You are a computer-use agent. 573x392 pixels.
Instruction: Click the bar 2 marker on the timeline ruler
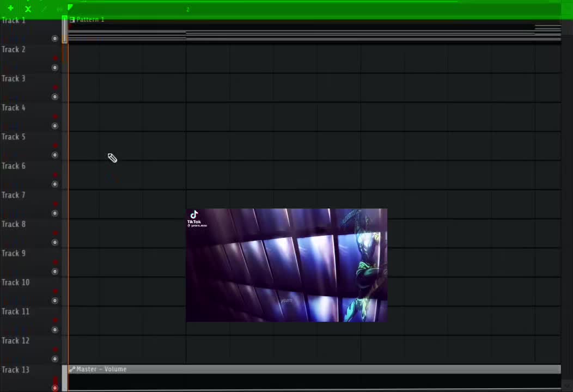point(188,9)
